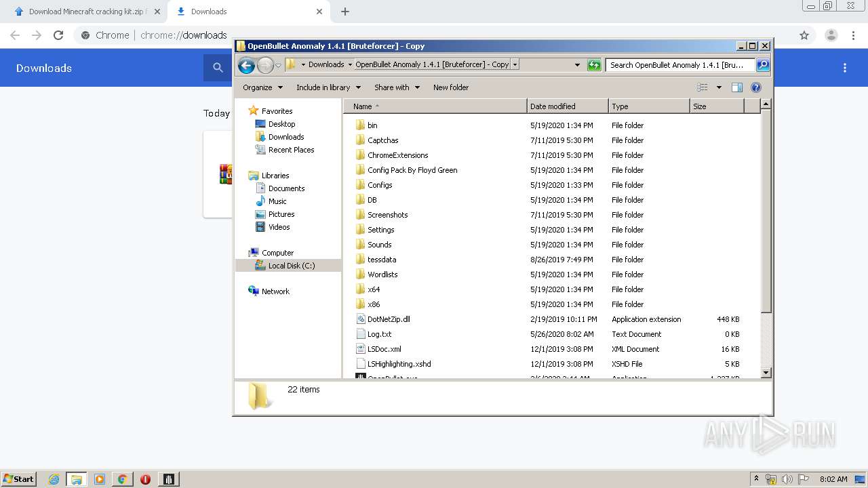
Task: Open Internet Explorer from taskbar
Action: (54, 479)
